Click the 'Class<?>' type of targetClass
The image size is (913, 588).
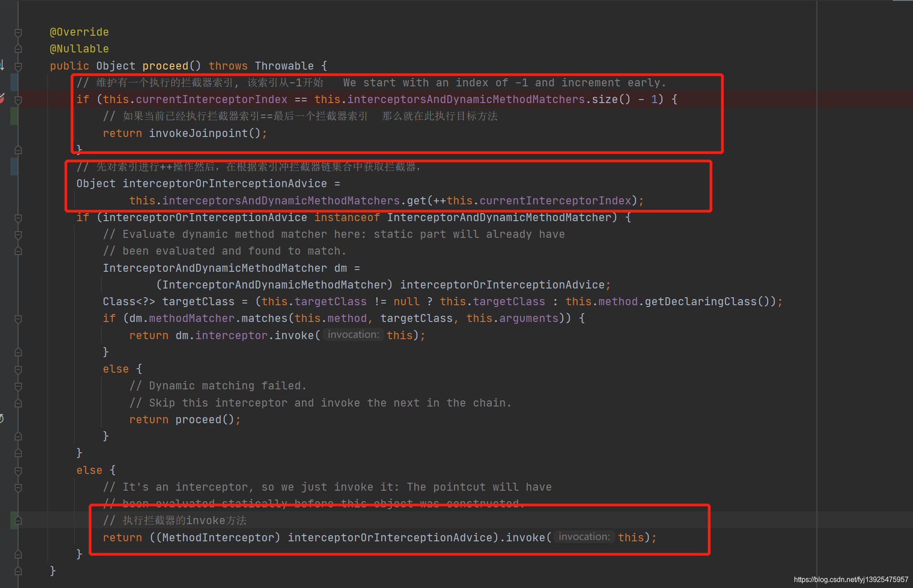(129, 302)
